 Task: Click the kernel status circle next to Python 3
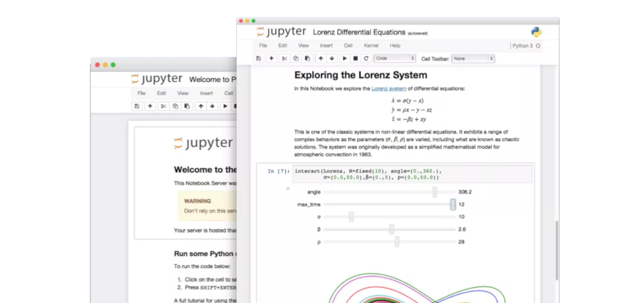(x=538, y=46)
